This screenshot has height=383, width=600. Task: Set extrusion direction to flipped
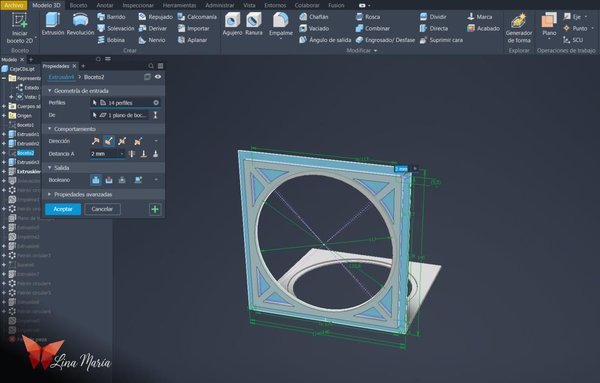click(109, 141)
